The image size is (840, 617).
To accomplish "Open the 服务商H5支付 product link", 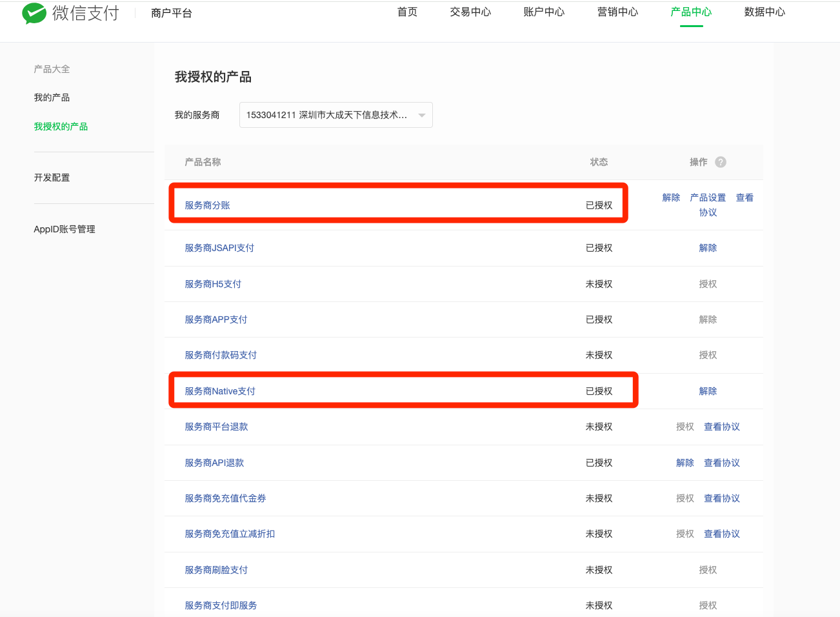I will tap(213, 284).
